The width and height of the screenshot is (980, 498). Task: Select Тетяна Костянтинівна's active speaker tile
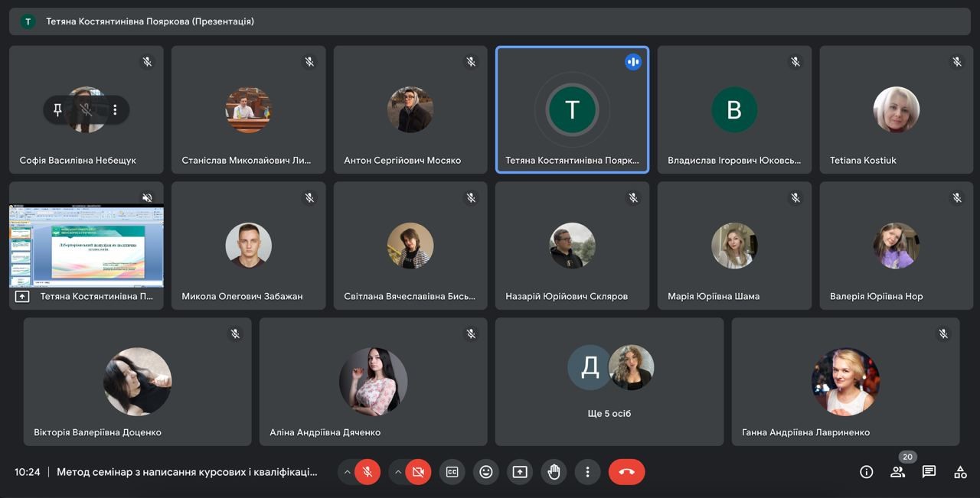pos(572,109)
